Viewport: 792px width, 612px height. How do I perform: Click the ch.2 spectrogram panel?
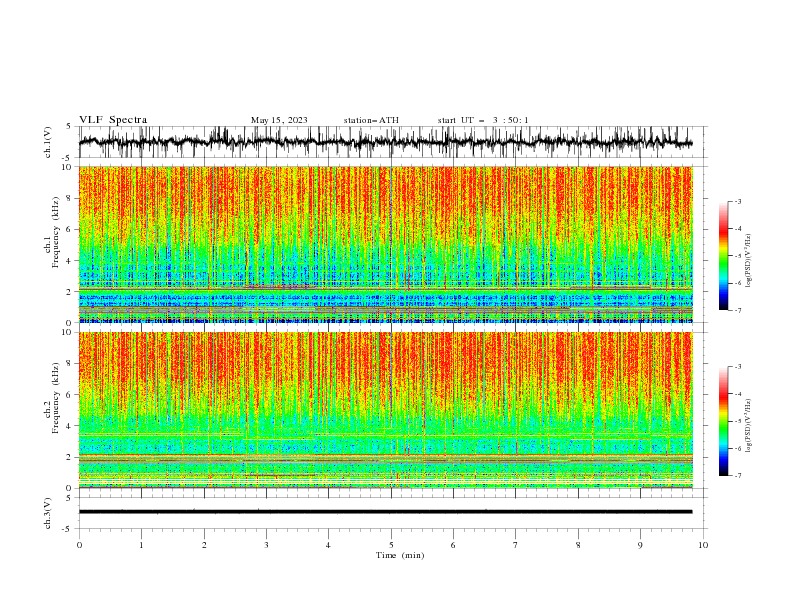[x=386, y=410]
